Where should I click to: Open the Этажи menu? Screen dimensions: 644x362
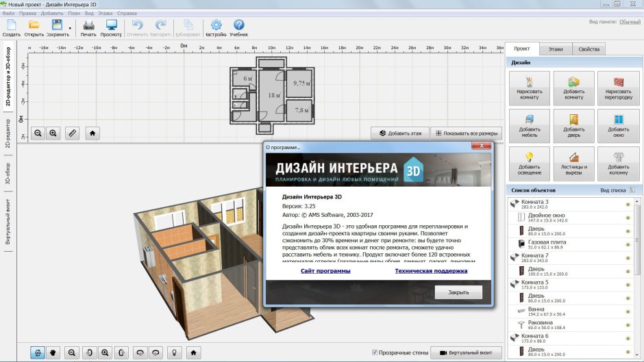click(105, 13)
